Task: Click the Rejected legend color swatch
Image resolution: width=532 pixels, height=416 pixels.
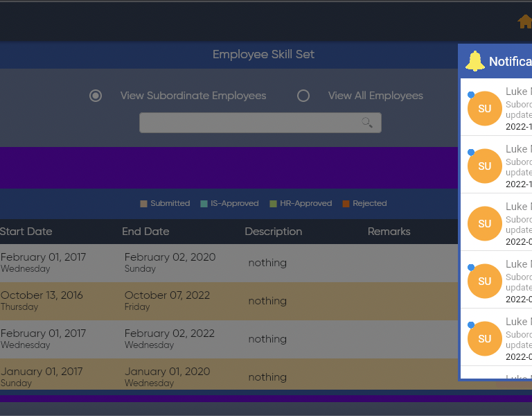Action: pyautogui.click(x=346, y=204)
